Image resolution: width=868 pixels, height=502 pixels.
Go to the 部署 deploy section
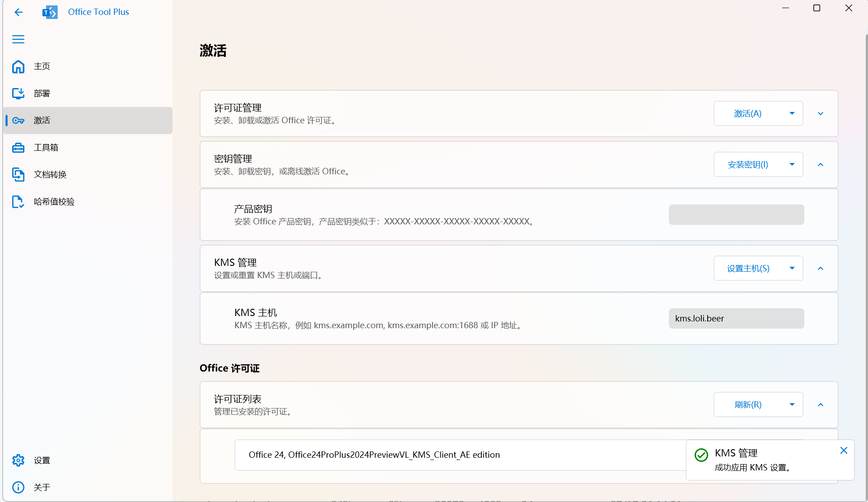(42, 93)
